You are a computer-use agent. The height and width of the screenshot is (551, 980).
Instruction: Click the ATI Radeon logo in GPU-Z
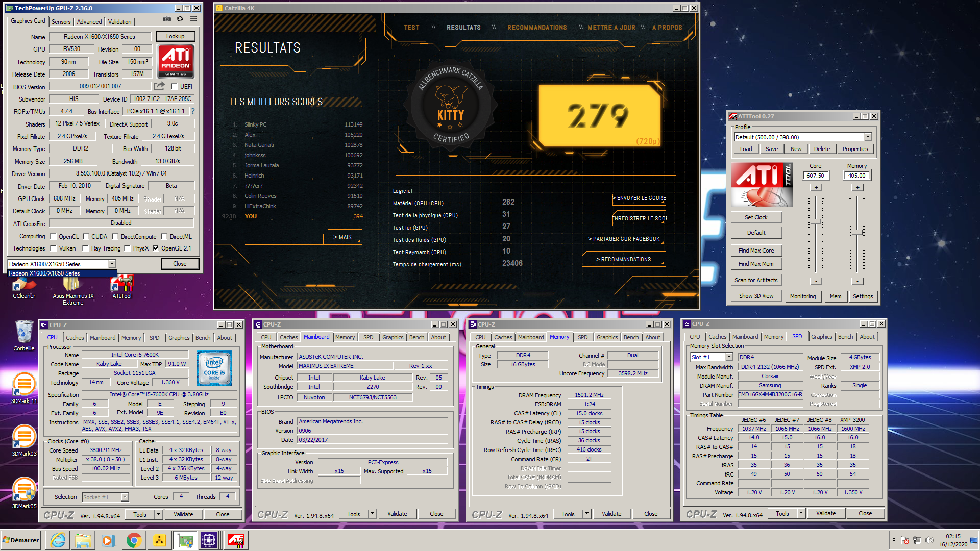[x=176, y=61]
